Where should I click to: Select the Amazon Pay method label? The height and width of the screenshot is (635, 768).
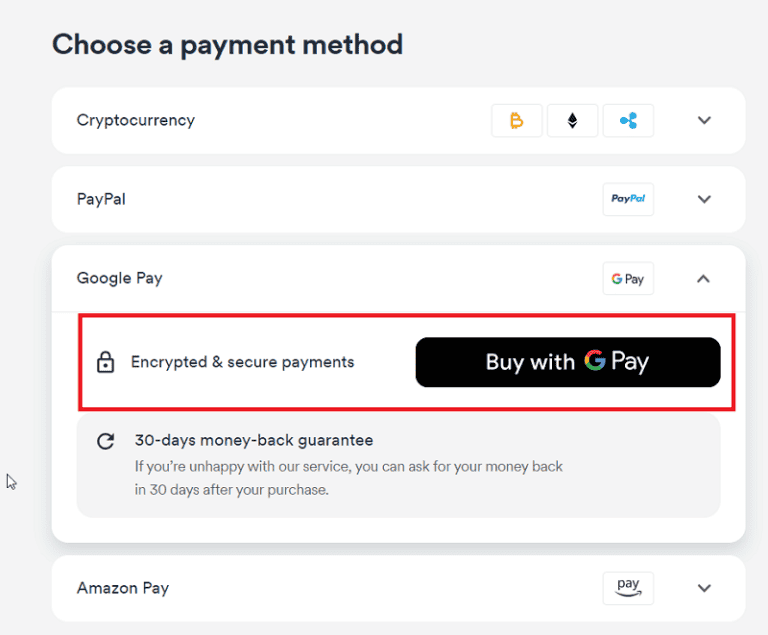[123, 588]
